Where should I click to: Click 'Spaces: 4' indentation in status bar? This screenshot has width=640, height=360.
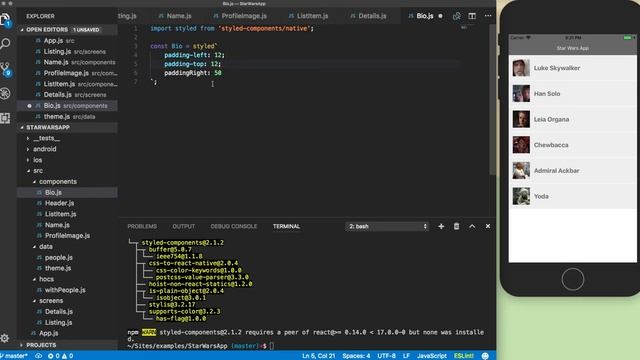click(356, 356)
